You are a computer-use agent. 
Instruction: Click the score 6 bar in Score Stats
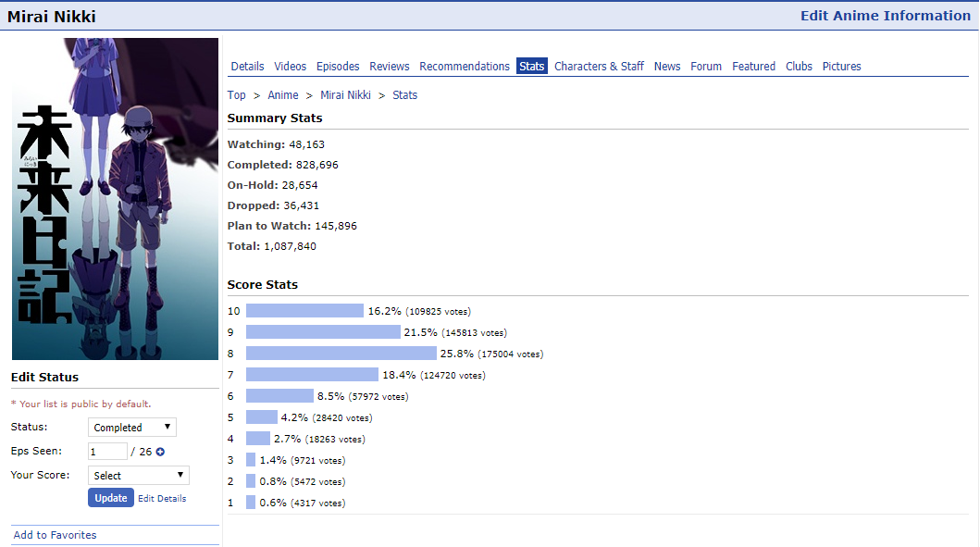tap(279, 396)
